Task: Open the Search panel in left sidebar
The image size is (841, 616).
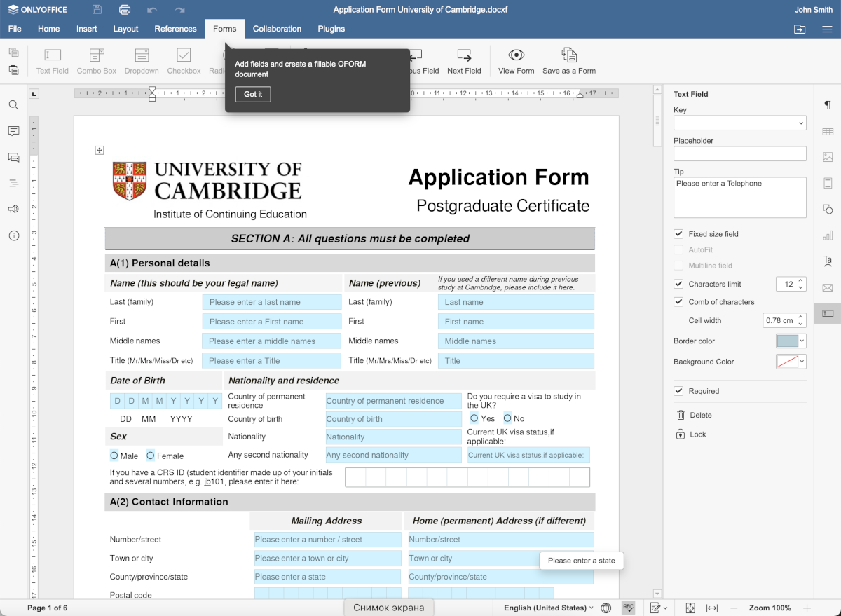Action: (x=13, y=105)
